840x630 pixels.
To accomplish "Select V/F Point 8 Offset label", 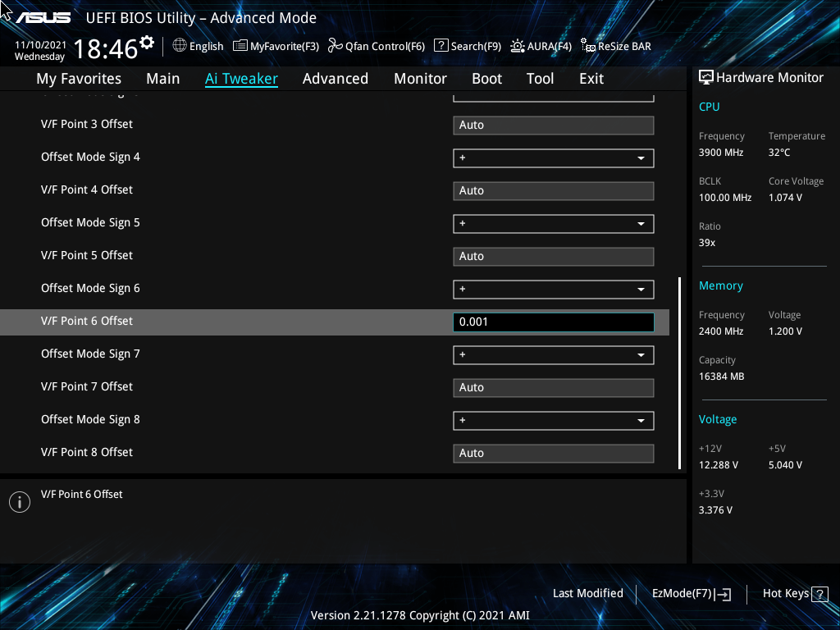I will [87, 452].
